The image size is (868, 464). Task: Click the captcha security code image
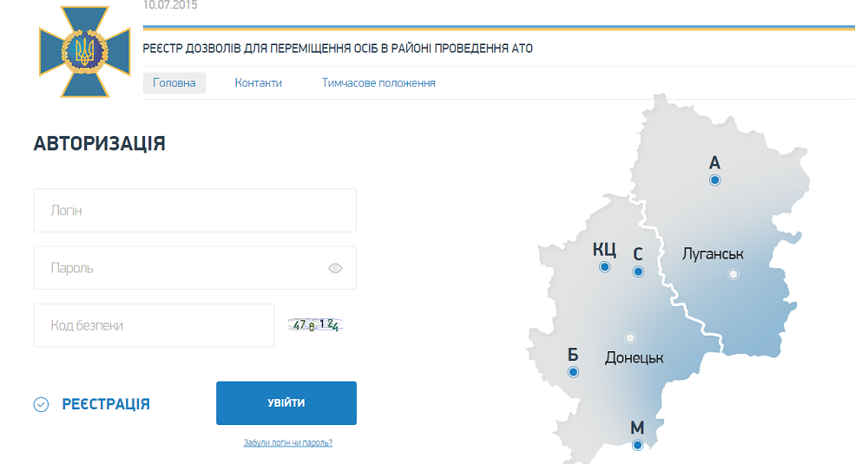click(316, 325)
